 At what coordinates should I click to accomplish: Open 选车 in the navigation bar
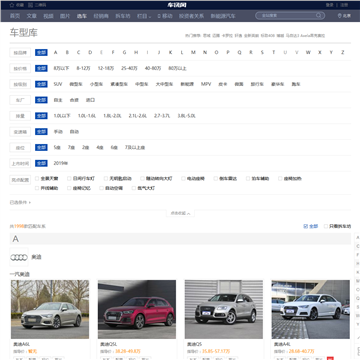(82, 16)
